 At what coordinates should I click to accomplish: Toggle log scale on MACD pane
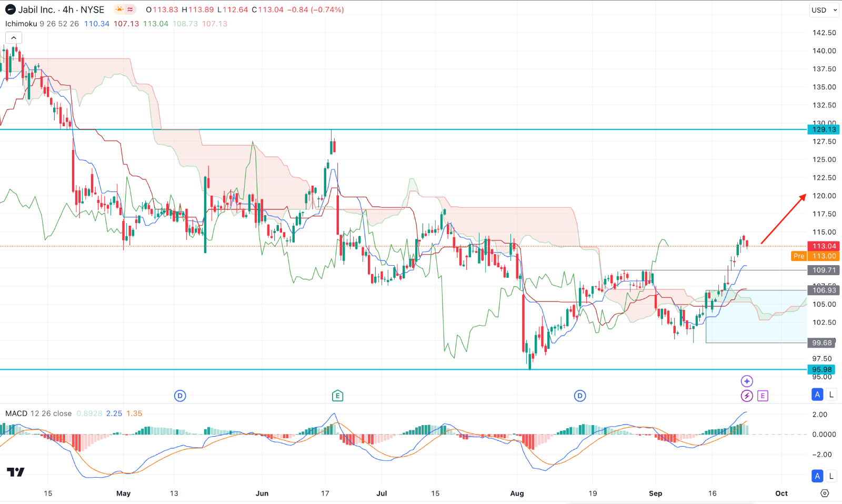coord(831,476)
